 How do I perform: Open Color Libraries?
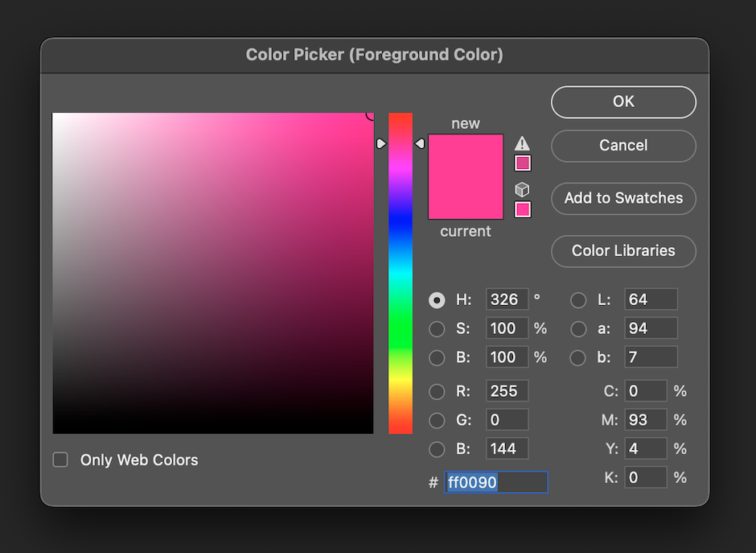pos(623,251)
